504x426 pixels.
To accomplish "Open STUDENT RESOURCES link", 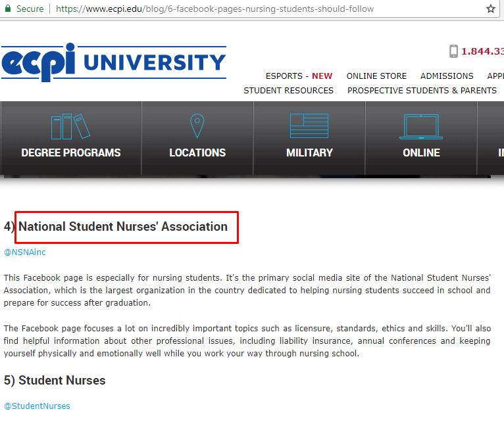I will 288,91.
